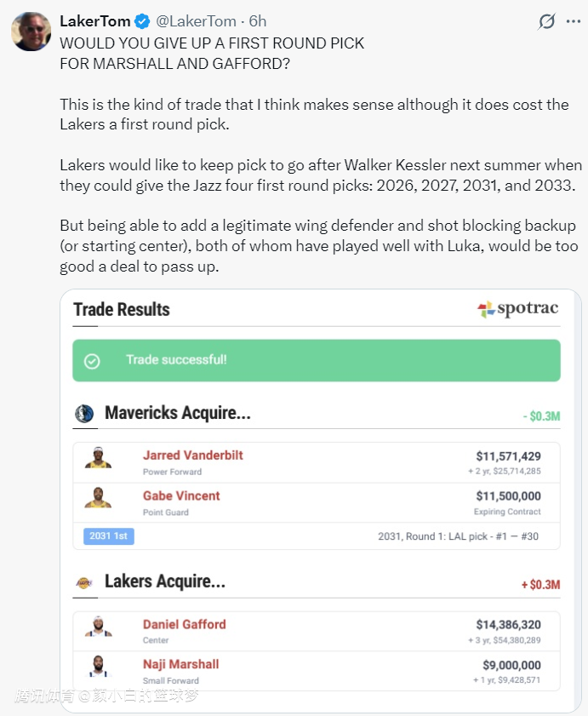This screenshot has width=588, height=716.
Task: Click the green checkmark success icon
Action: [93, 361]
